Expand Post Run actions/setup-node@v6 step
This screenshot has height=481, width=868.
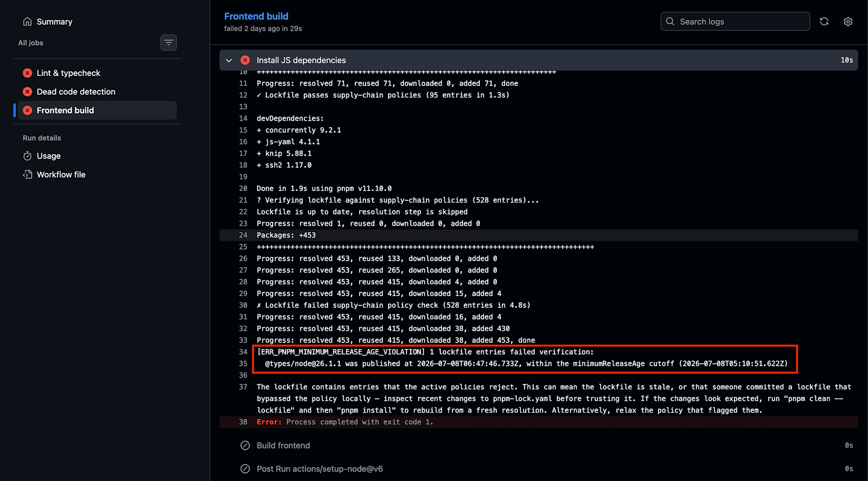click(539, 469)
